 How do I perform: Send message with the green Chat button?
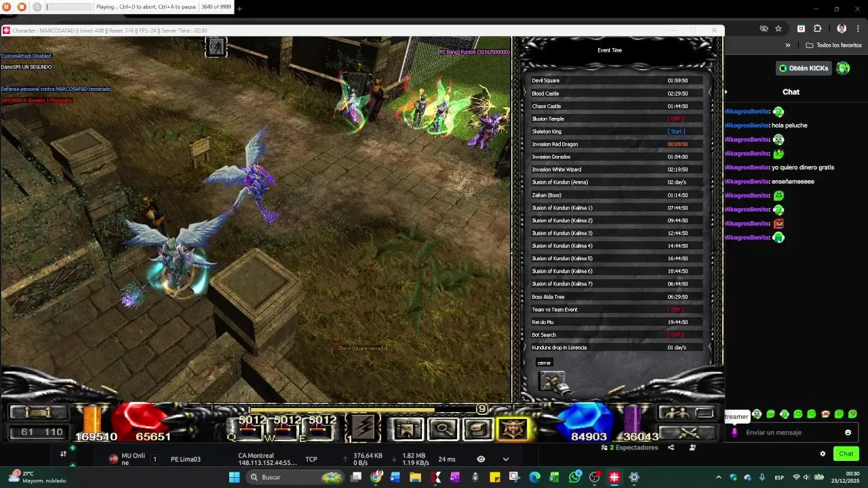846,453
